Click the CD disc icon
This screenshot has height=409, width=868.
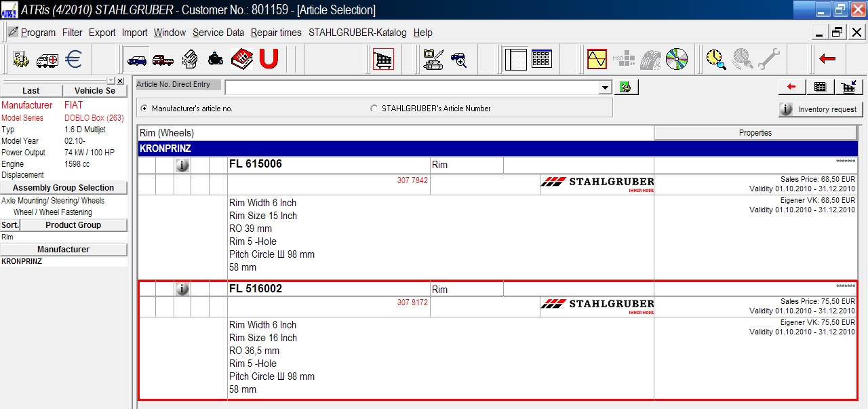676,60
